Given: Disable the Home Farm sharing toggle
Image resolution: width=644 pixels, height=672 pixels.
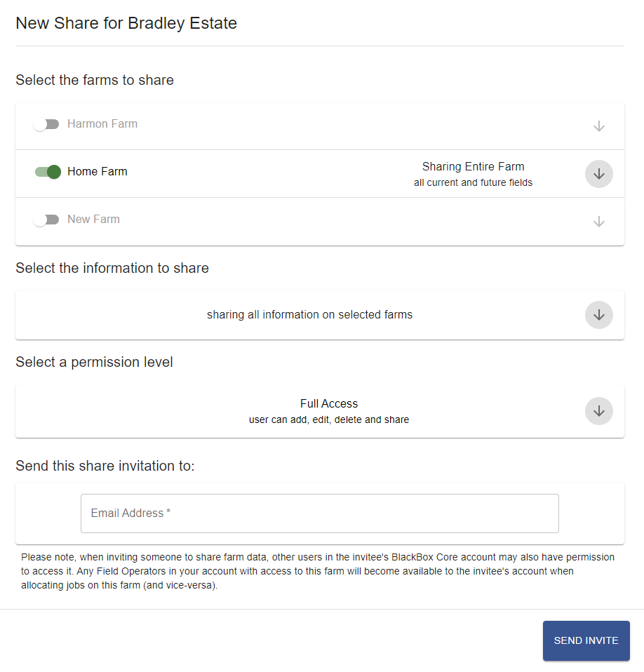Looking at the screenshot, I should [x=48, y=172].
